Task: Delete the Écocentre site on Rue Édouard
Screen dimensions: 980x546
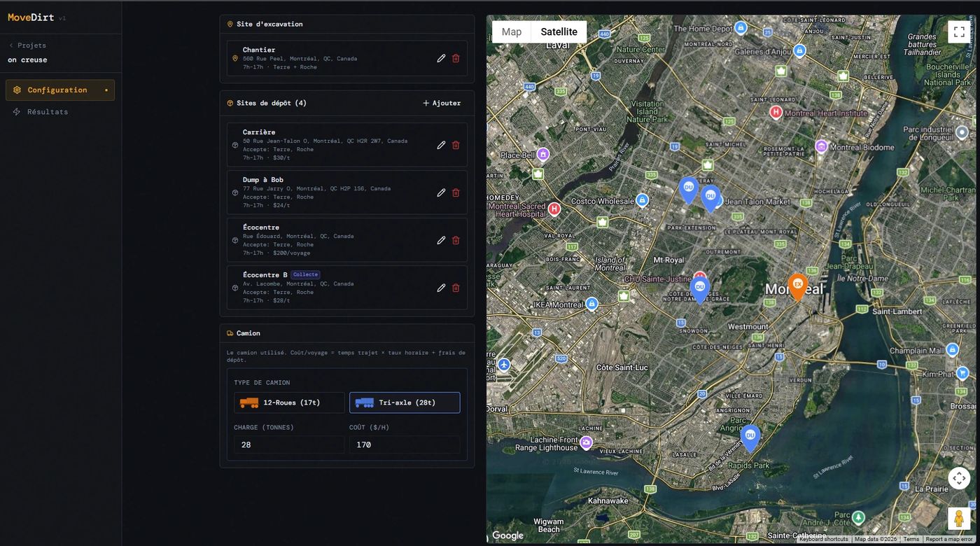Action: (456, 240)
